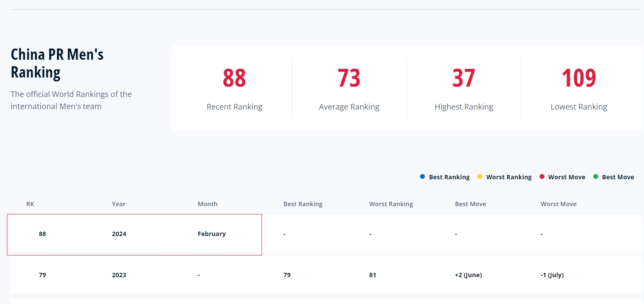The image size is (644, 304).
Task: Select the Best Ranking legend label
Action: click(449, 177)
